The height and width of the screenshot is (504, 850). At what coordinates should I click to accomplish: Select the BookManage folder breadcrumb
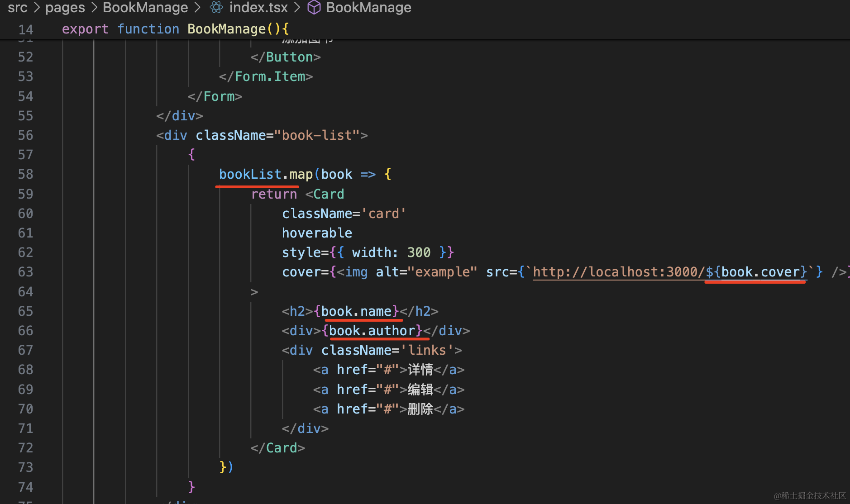145,7
